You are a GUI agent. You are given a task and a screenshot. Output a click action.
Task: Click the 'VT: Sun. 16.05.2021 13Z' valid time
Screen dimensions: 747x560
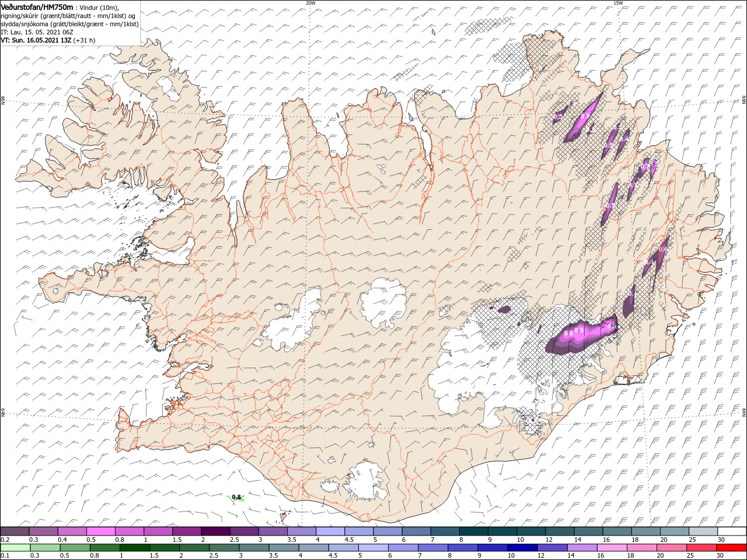[36, 40]
